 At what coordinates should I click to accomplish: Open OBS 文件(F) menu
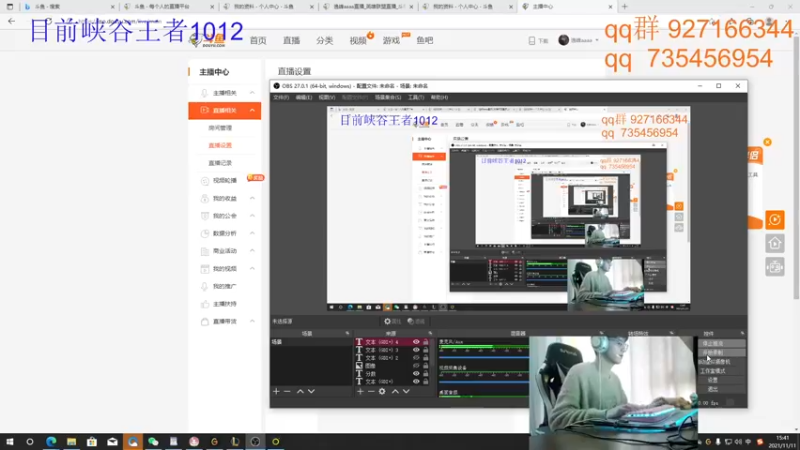click(281, 97)
